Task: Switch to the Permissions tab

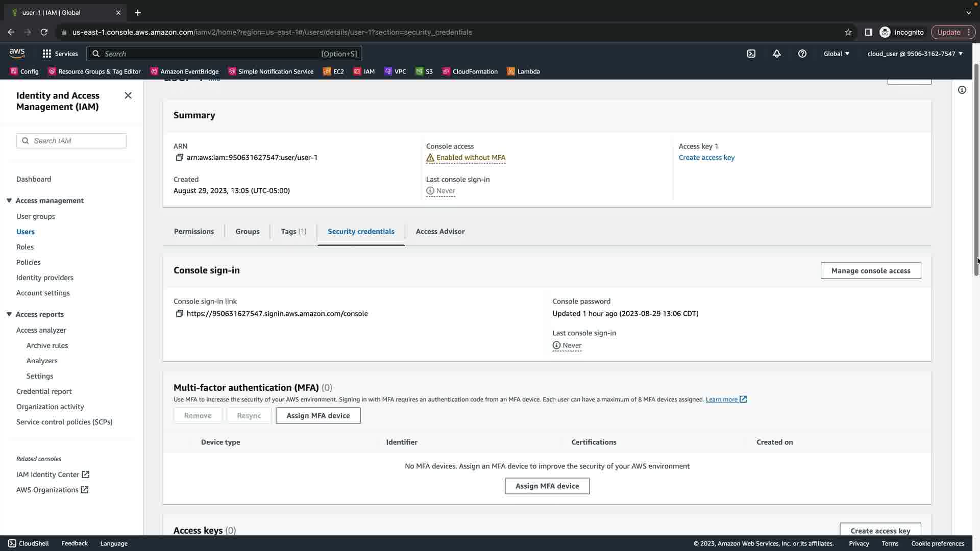Action: (x=194, y=232)
